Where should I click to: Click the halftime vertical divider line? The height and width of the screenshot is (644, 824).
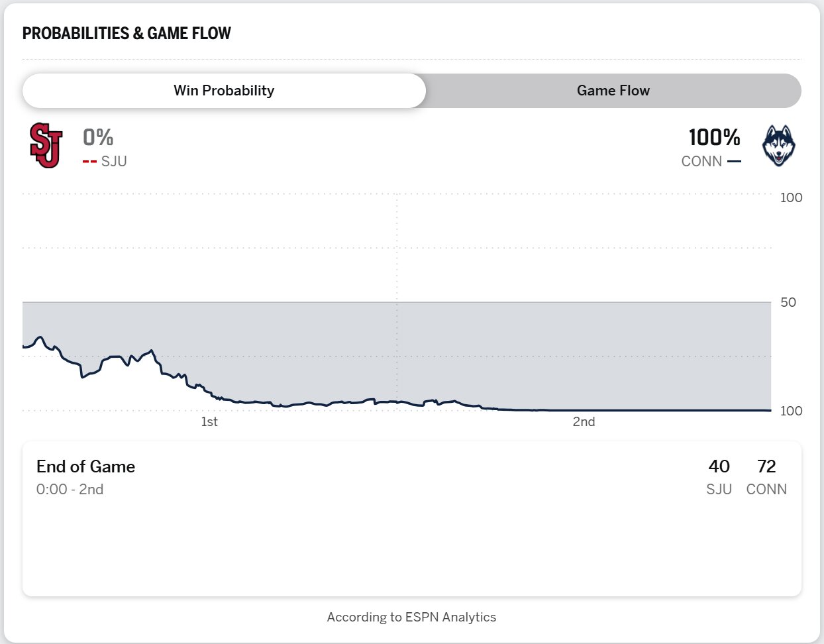click(x=397, y=265)
